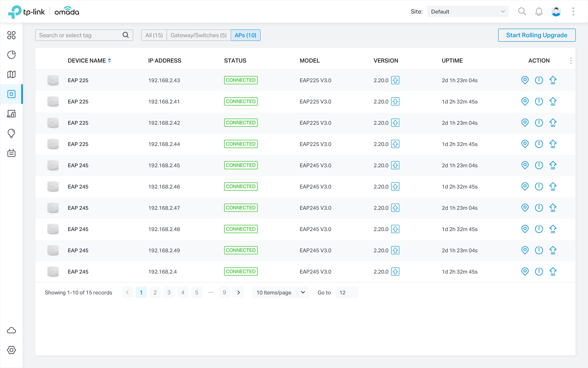Click the VERSION column header
The width and height of the screenshot is (588, 368).
pyautogui.click(x=386, y=61)
